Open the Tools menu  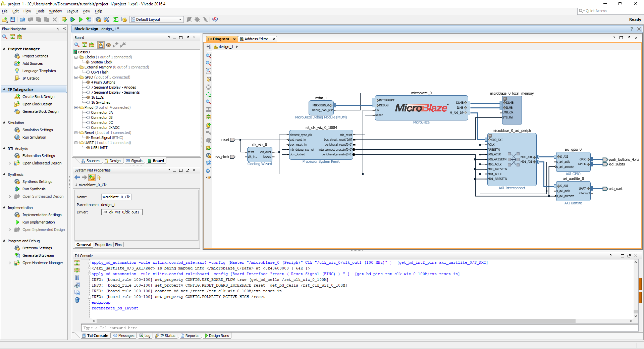40,11
